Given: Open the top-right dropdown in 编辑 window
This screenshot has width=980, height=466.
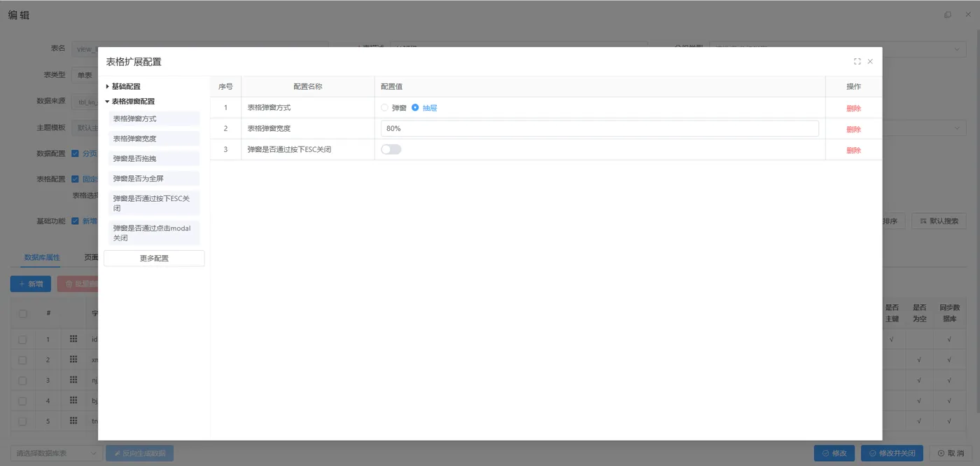Looking at the screenshot, I should point(838,49).
